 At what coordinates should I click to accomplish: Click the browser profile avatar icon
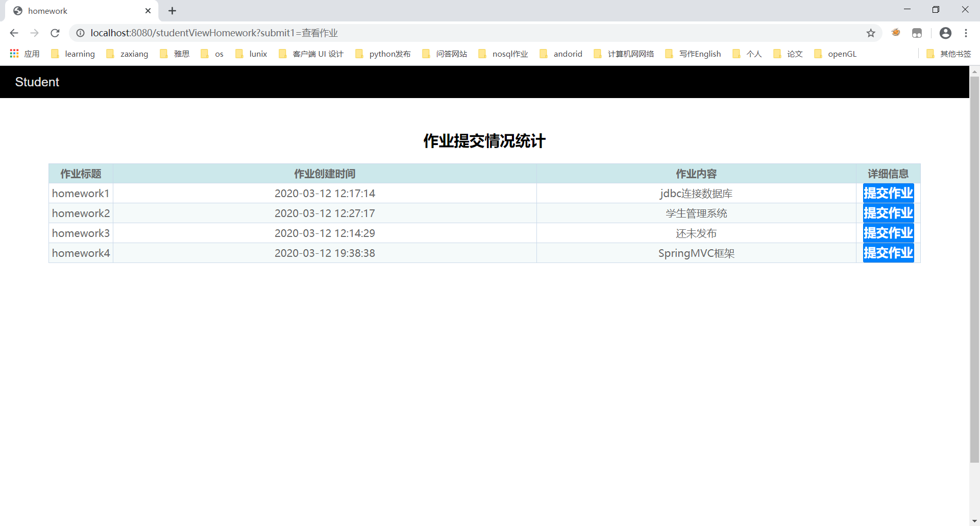pyautogui.click(x=945, y=33)
